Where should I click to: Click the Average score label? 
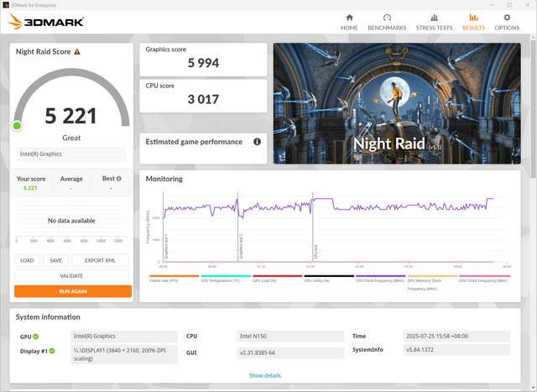(x=71, y=179)
